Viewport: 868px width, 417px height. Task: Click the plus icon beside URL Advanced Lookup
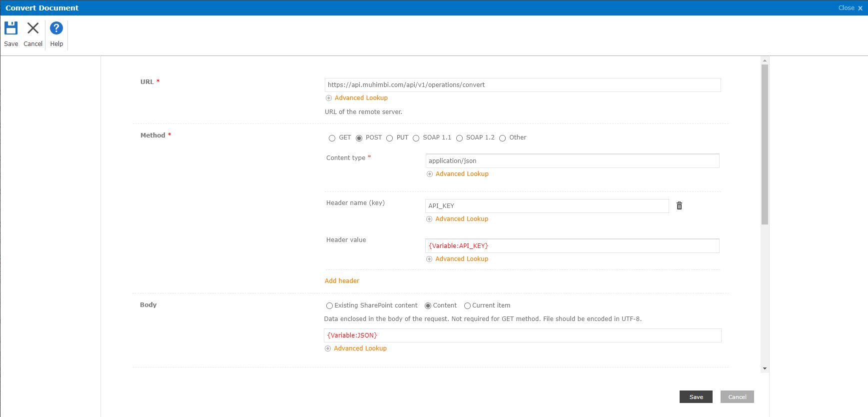click(x=329, y=98)
